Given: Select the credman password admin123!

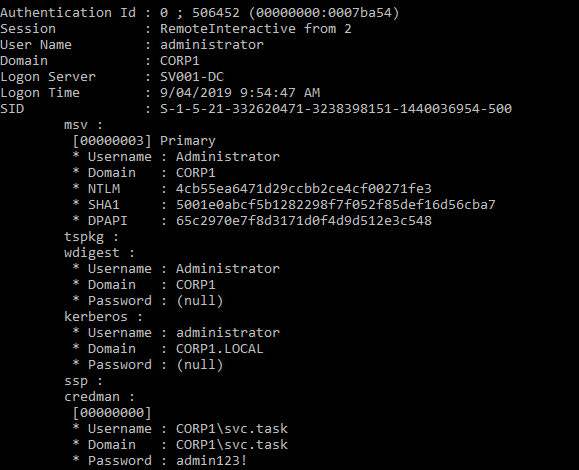Looking at the screenshot, I should [x=211, y=460].
